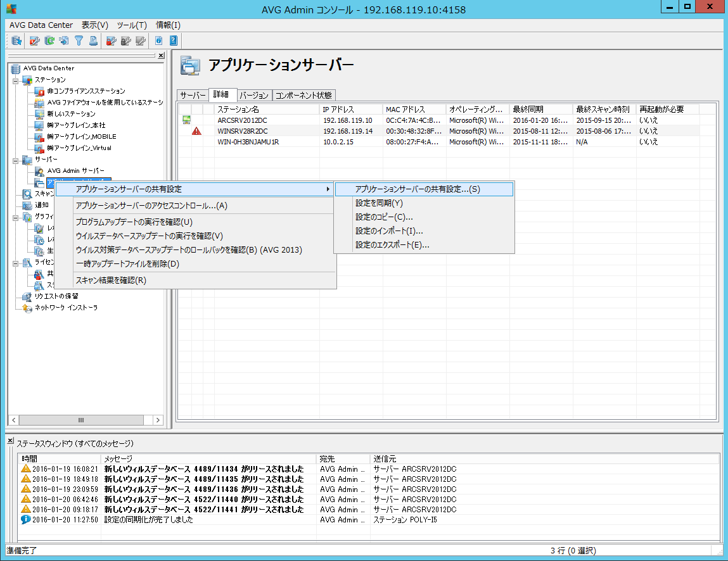Choose 設定のエクスポート(E)... in submenu
This screenshot has width=728, height=561.
424,245
